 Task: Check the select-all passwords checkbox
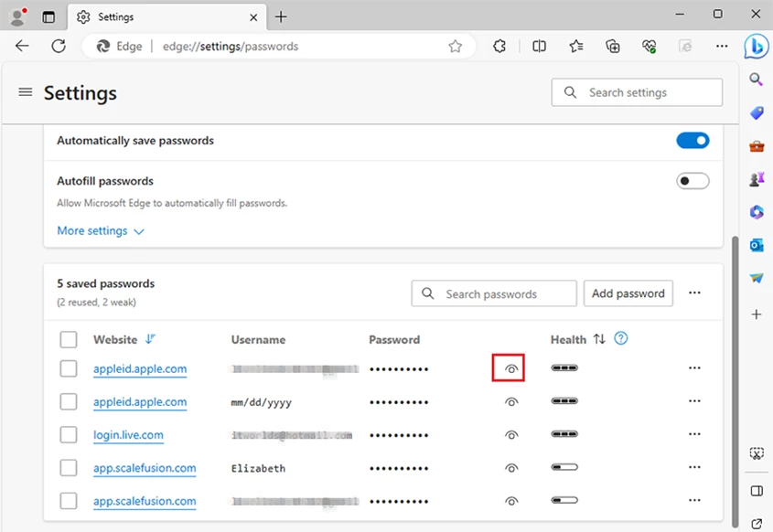pos(68,339)
